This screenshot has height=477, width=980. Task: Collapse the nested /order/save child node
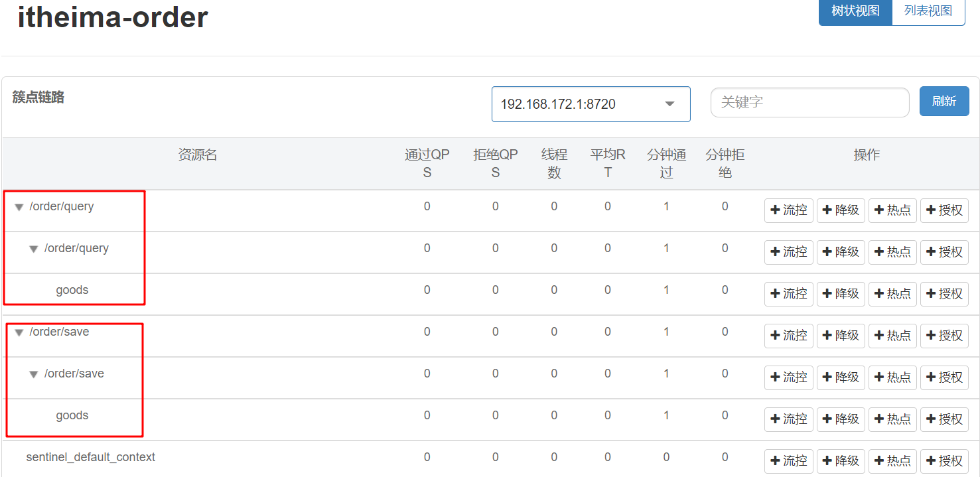pyautogui.click(x=34, y=374)
